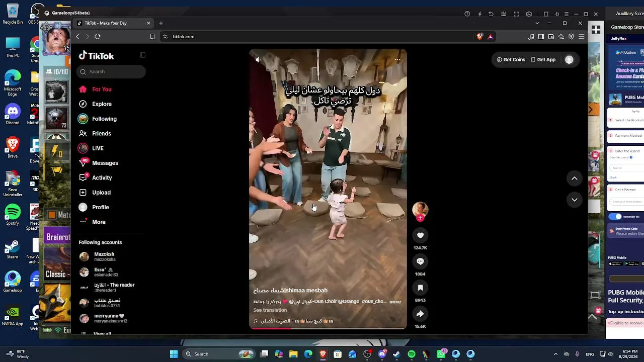Open the Windows Start menu
Screen dimensions: 644x362
coord(174,354)
